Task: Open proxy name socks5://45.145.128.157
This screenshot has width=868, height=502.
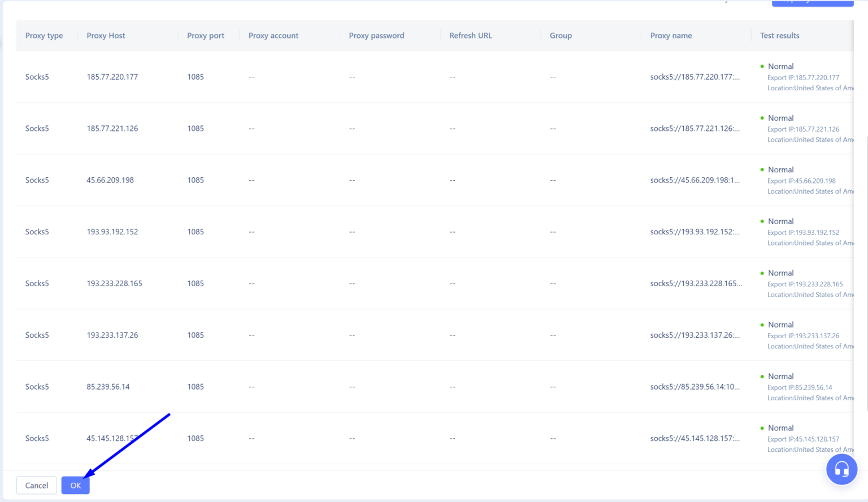Action: point(696,438)
